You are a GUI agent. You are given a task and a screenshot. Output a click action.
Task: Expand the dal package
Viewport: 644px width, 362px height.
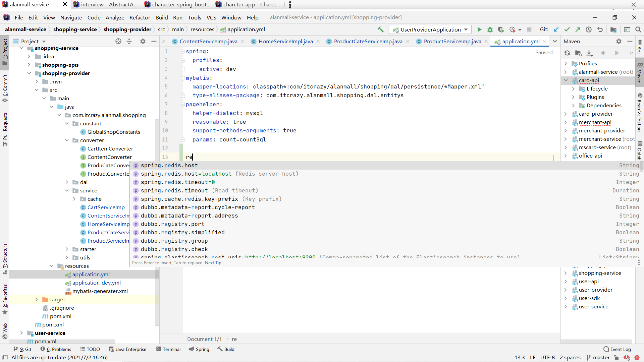click(x=67, y=182)
